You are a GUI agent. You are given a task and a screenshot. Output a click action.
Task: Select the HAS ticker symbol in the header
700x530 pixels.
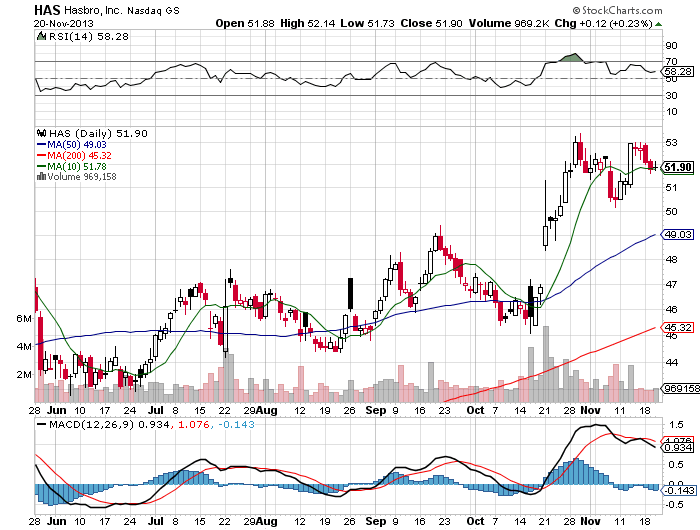[47, 10]
